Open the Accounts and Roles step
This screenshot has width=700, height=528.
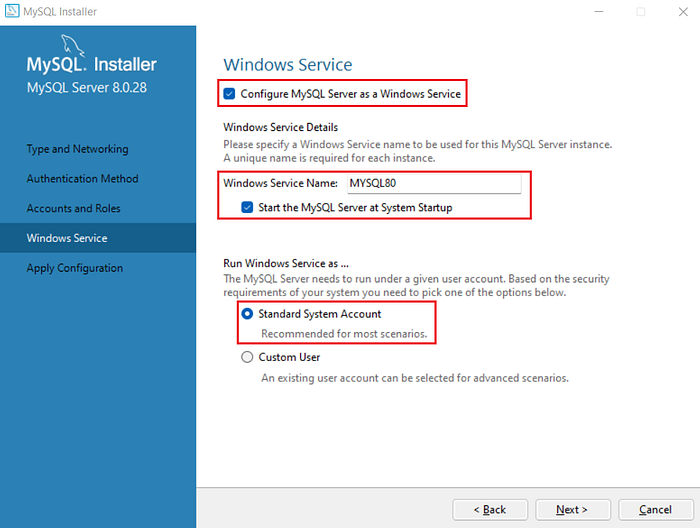click(x=73, y=208)
